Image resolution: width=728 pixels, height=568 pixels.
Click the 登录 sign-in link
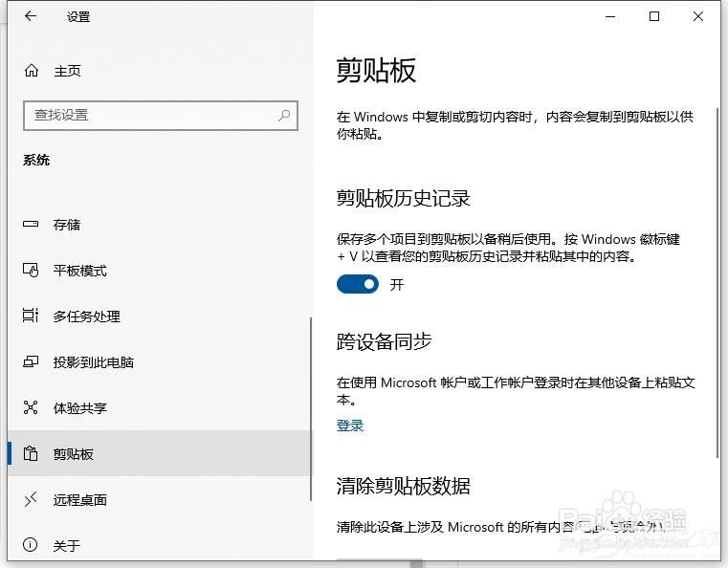click(350, 426)
